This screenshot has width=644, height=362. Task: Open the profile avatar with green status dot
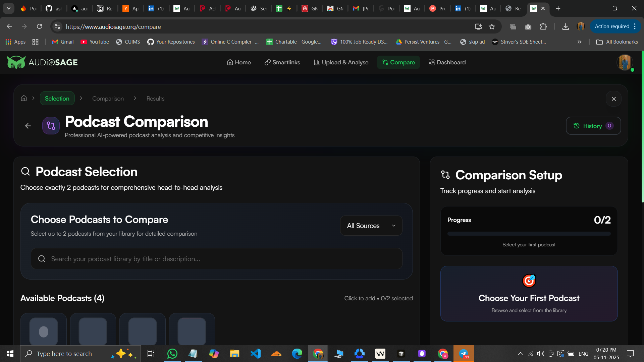[625, 62]
